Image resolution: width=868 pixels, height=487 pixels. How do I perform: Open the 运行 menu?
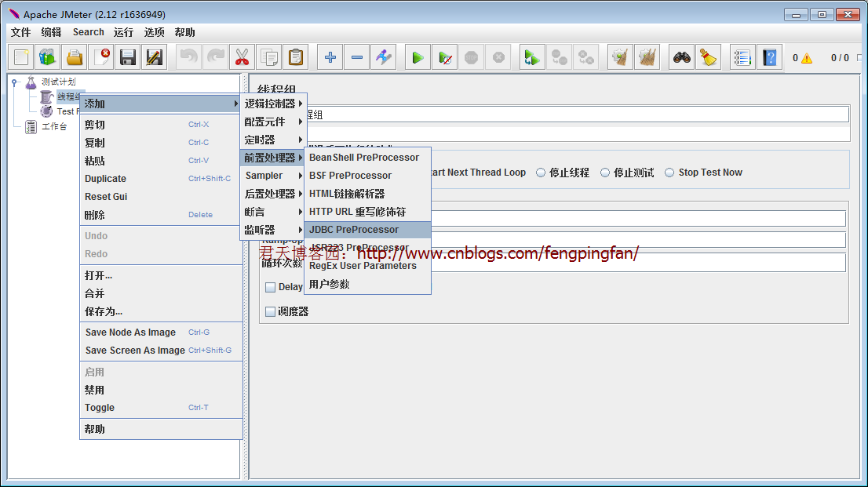pos(123,32)
